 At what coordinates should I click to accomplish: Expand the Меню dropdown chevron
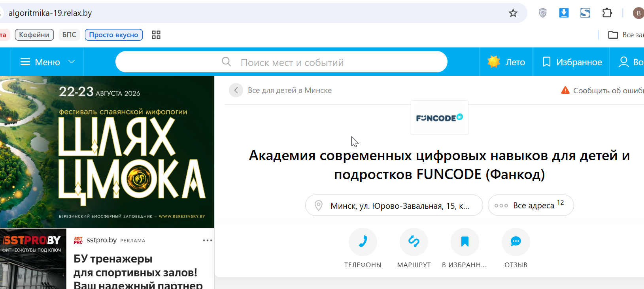72,62
